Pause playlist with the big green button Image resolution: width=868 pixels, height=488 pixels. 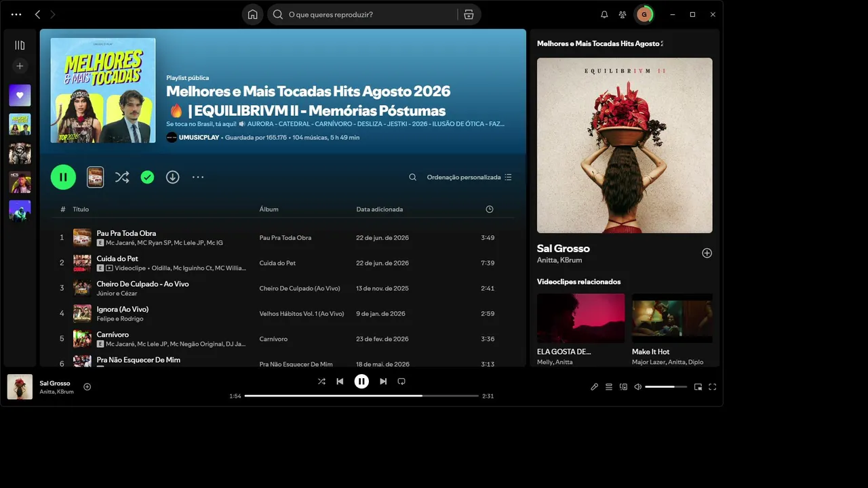[63, 177]
